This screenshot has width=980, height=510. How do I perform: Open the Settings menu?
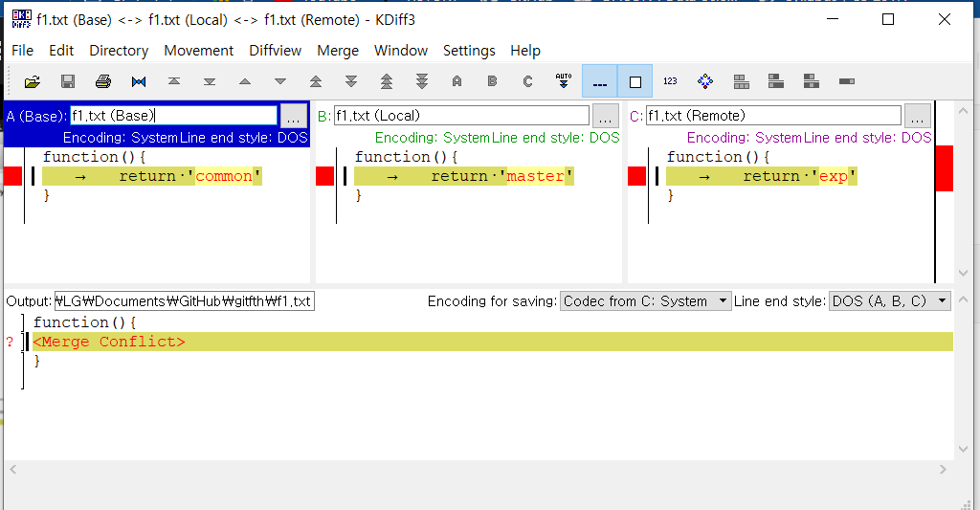[469, 51]
